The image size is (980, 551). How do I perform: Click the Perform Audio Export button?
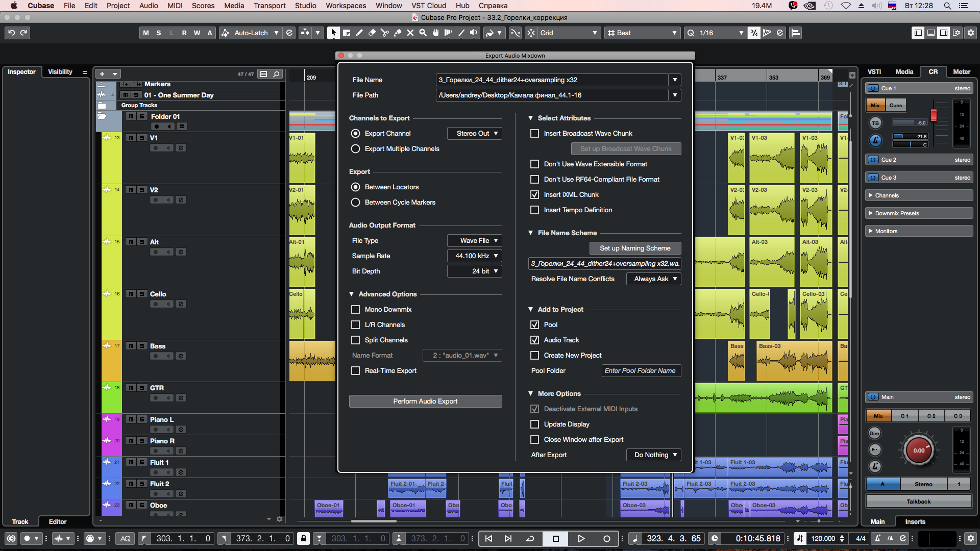[425, 401]
